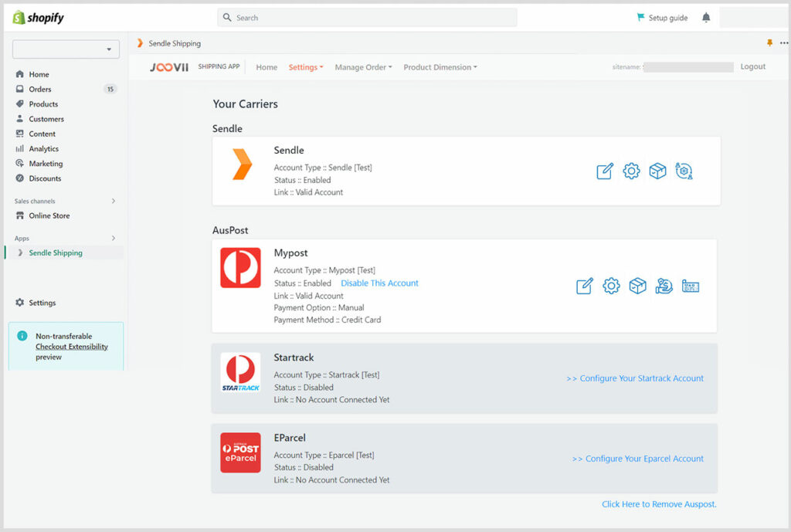Image resolution: width=791 pixels, height=532 pixels.
Task: Click the Startrack logo thumbnail
Action: tap(241, 373)
